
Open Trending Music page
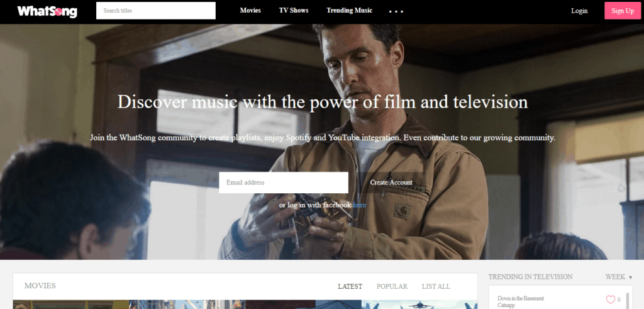point(349,11)
